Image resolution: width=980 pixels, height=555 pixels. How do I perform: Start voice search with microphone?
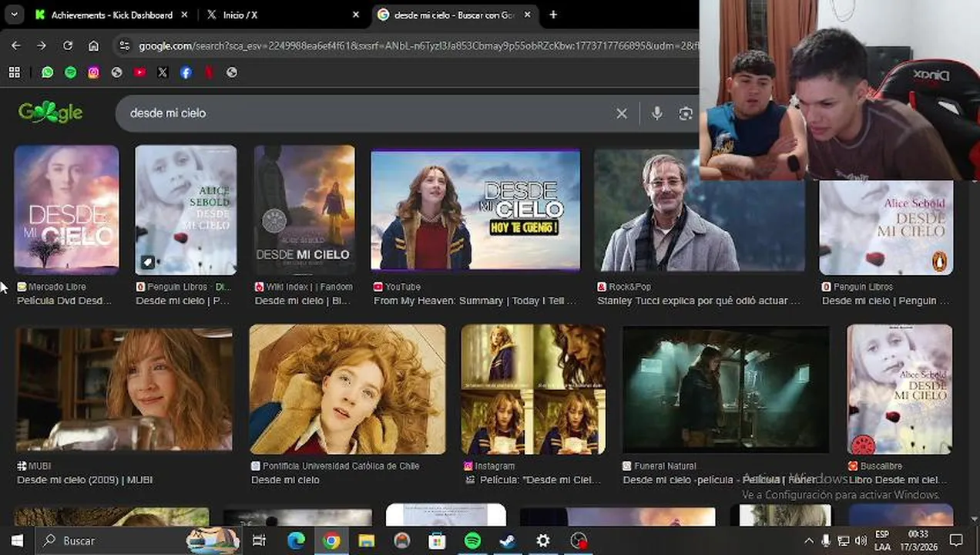pos(656,113)
